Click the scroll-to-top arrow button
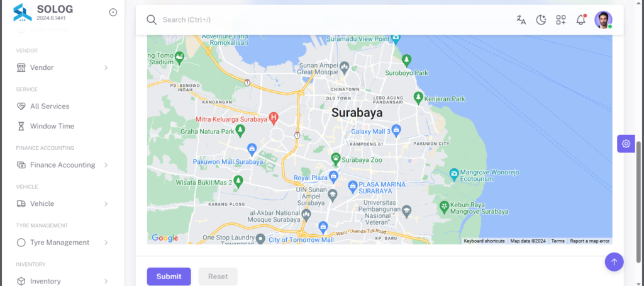This screenshot has width=644, height=286. coord(614,261)
